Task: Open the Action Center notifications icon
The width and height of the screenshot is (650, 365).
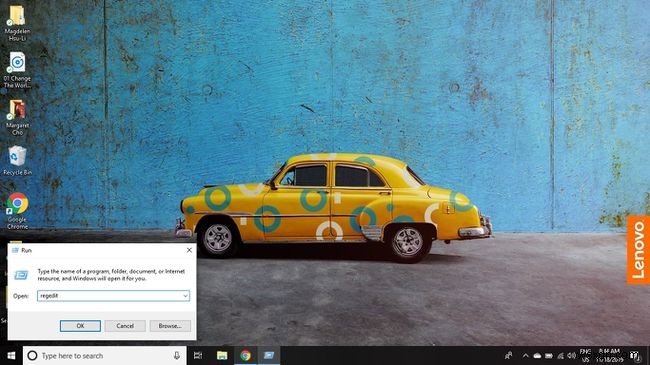Action: coord(635,356)
